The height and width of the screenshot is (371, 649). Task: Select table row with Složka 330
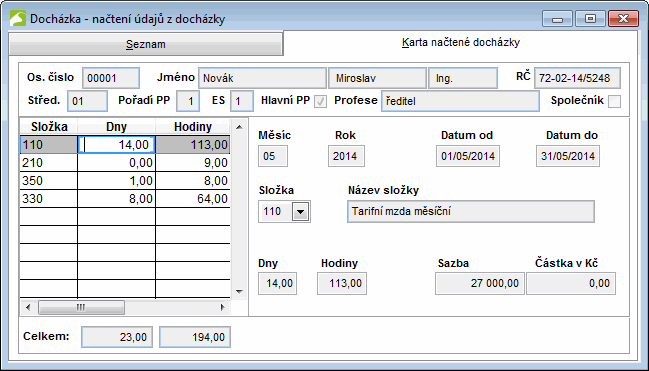pyautogui.click(x=125, y=198)
